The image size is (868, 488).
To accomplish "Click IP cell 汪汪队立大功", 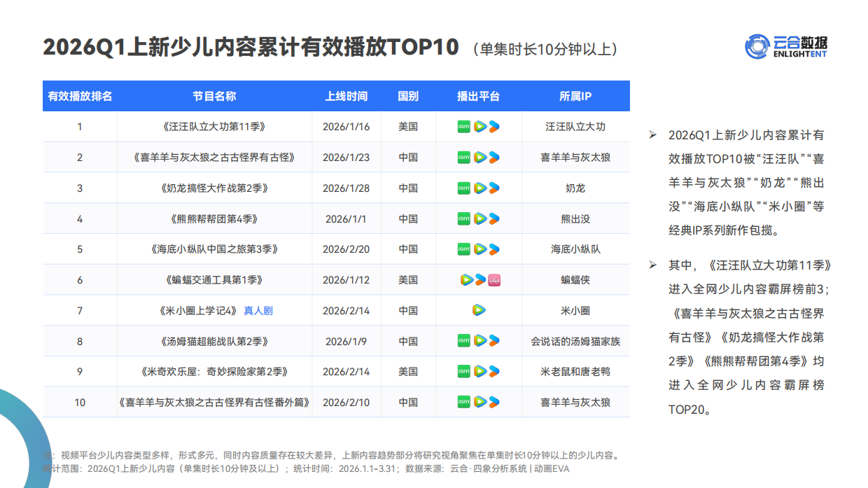I will (575, 127).
